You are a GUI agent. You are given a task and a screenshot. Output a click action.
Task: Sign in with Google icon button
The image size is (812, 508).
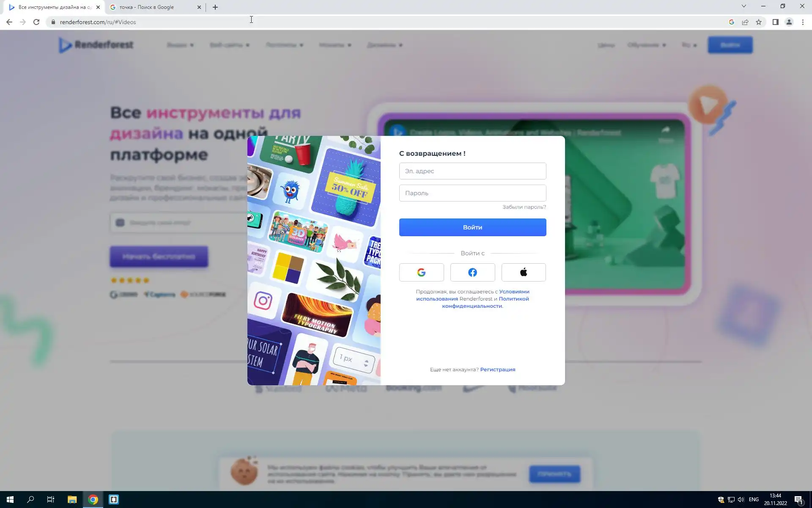(421, 272)
